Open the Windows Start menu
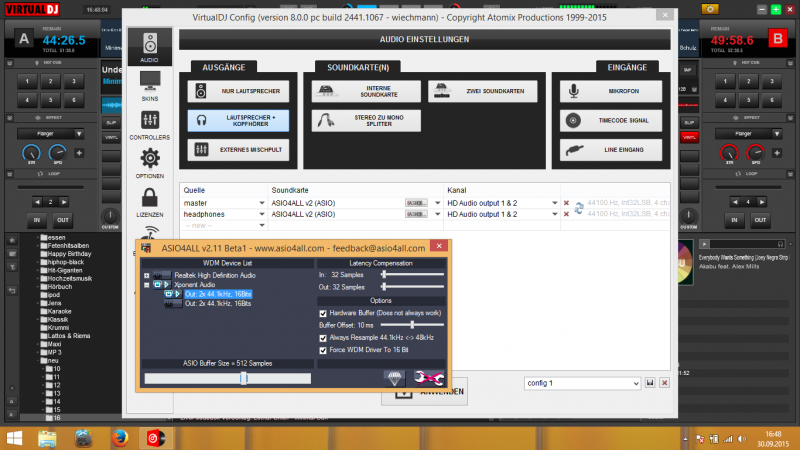Viewport: 800px width, 450px height. [14, 438]
